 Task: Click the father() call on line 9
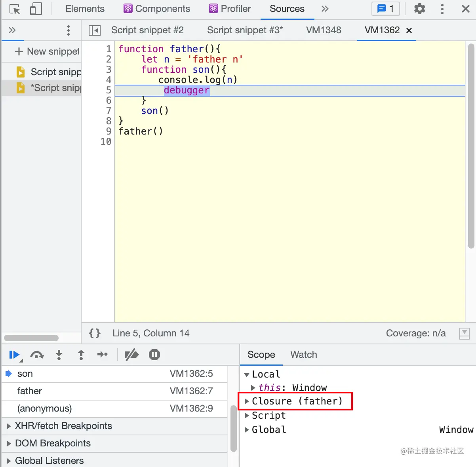pos(141,131)
